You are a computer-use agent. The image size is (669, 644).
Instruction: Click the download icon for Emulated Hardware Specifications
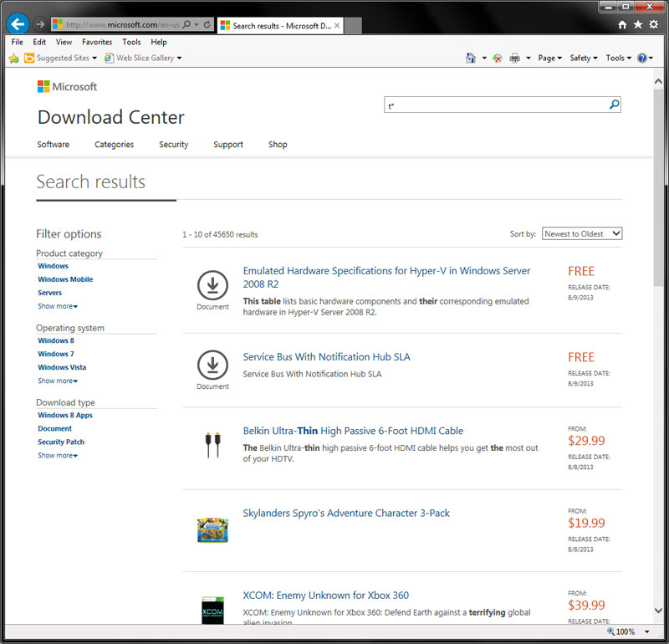212,285
